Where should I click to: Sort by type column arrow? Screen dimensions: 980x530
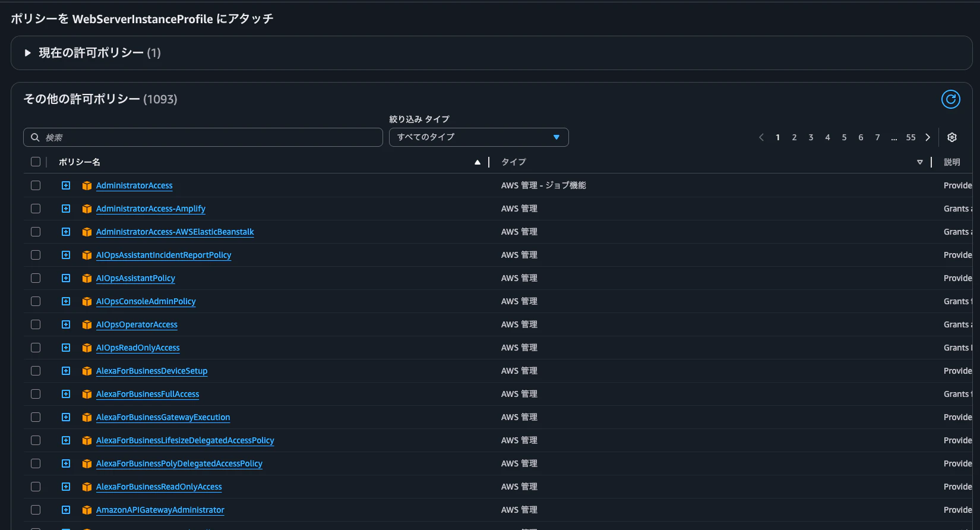(920, 162)
